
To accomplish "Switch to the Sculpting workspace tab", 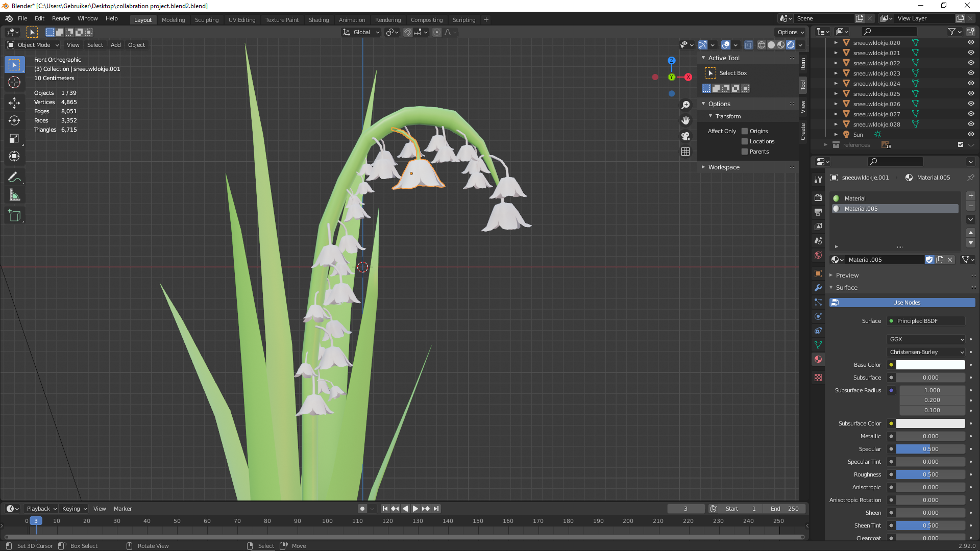I will click(x=206, y=20).
